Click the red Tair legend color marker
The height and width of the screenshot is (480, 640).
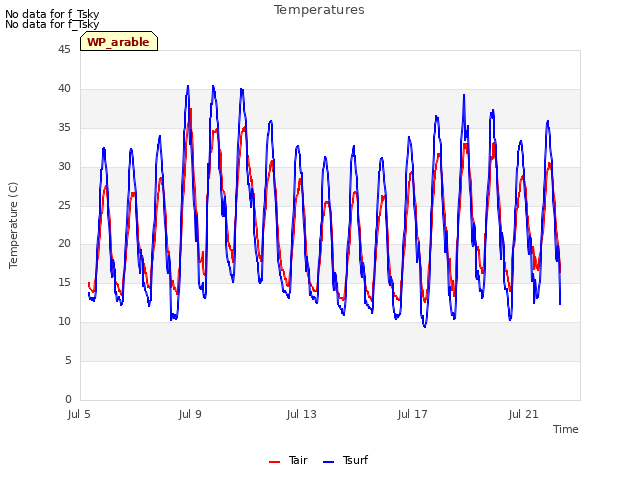click(x=274, y=462)
